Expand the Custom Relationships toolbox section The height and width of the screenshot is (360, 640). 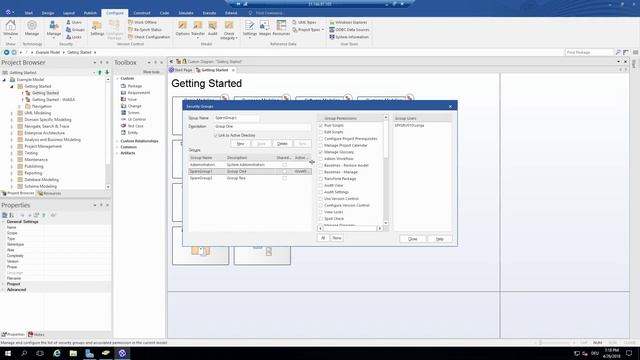[x=117, y=141]
